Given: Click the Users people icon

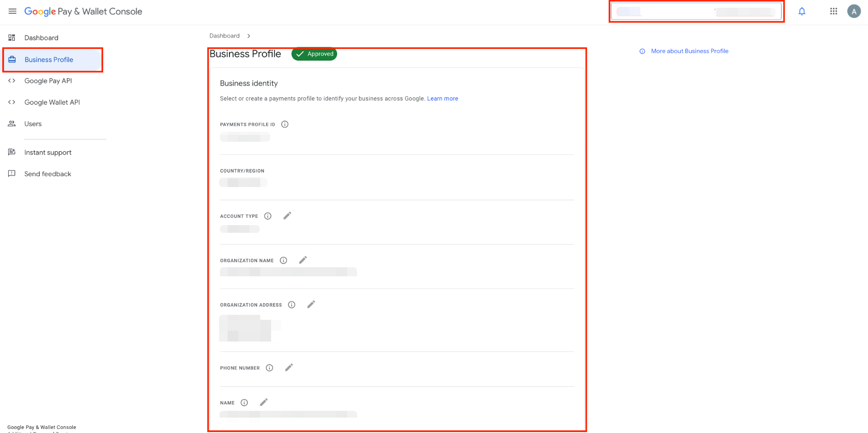Looking at the screenshot, I should tap(12, 124).
